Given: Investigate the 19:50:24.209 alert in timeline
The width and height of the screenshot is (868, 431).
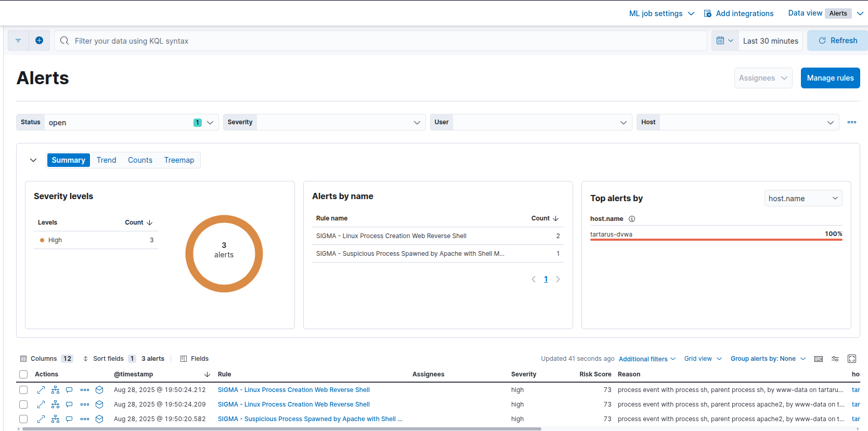Looking at the screenshot, I should coord(99,404).
